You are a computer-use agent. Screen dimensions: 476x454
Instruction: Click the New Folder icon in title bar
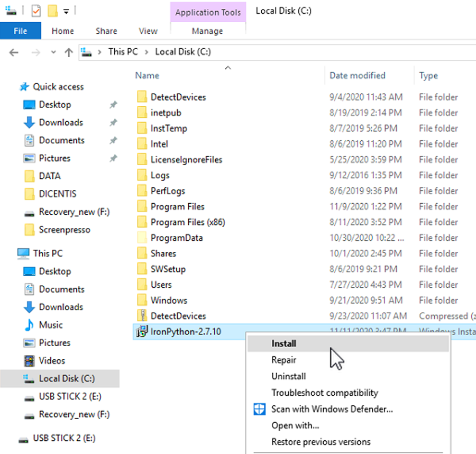coord(52,11)
